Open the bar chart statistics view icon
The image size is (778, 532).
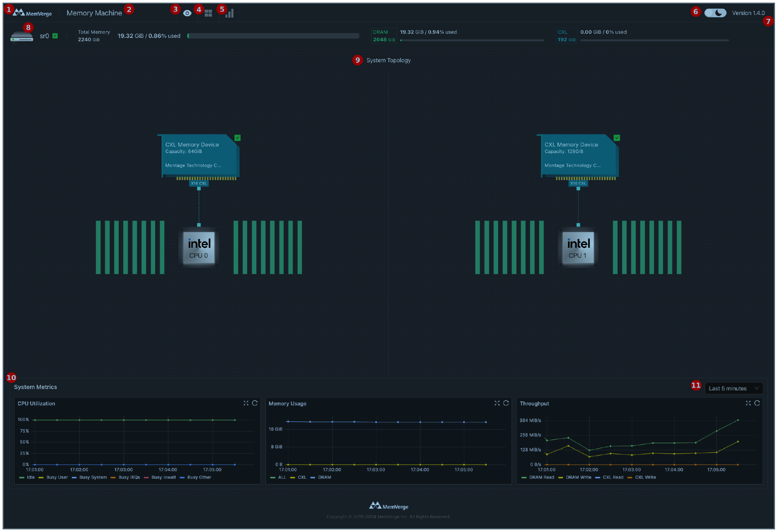tap(230, 13)
